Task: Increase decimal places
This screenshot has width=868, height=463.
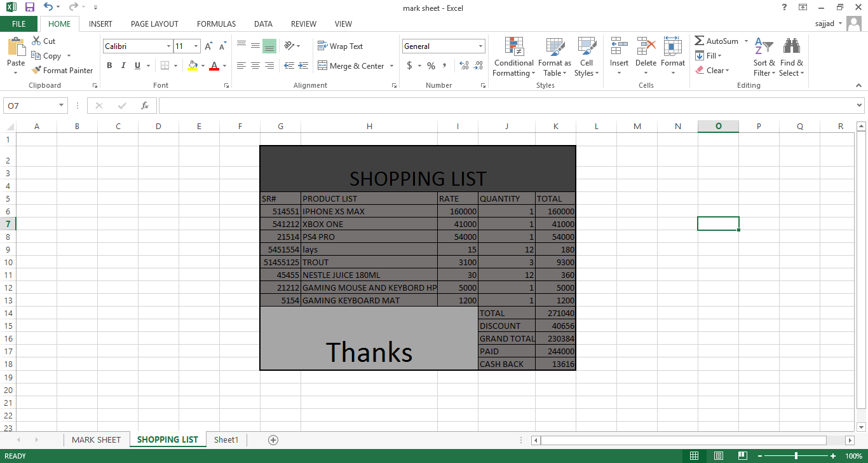Action: click(463, 66)
